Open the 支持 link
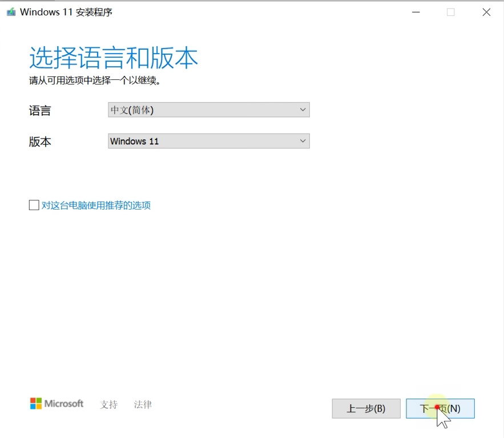 (108, 404)
